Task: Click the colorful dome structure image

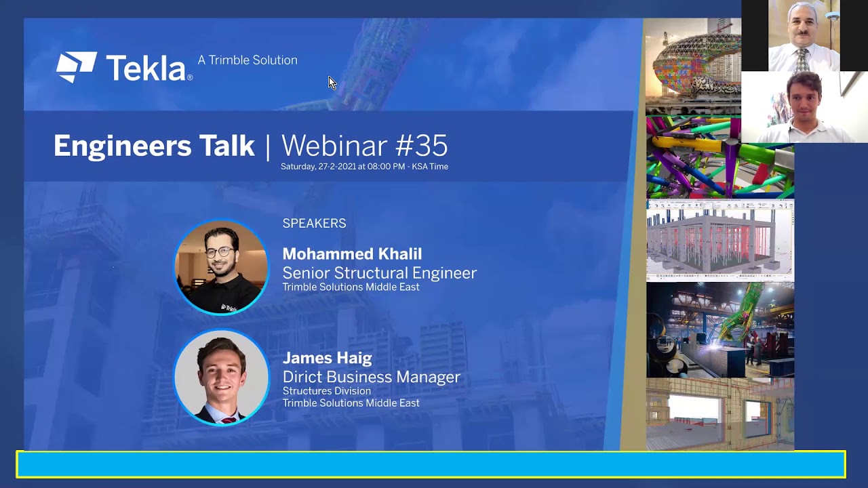Action: click(692, 66)
